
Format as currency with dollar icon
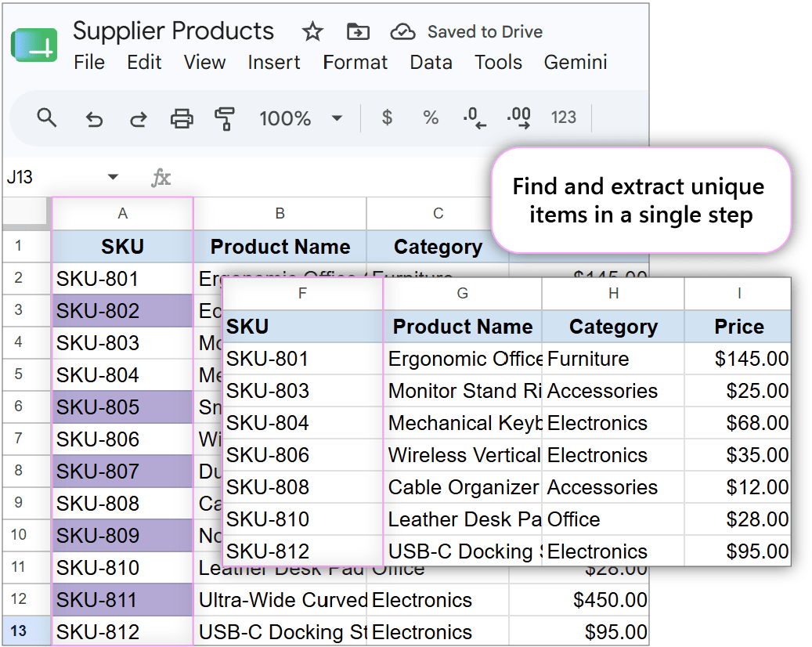[x=387, y=117]
